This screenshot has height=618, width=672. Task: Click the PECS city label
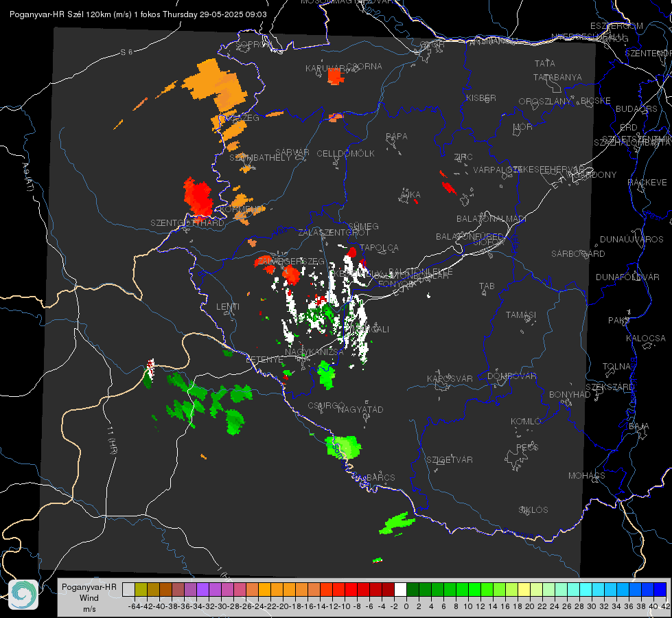tap(527, 447)
